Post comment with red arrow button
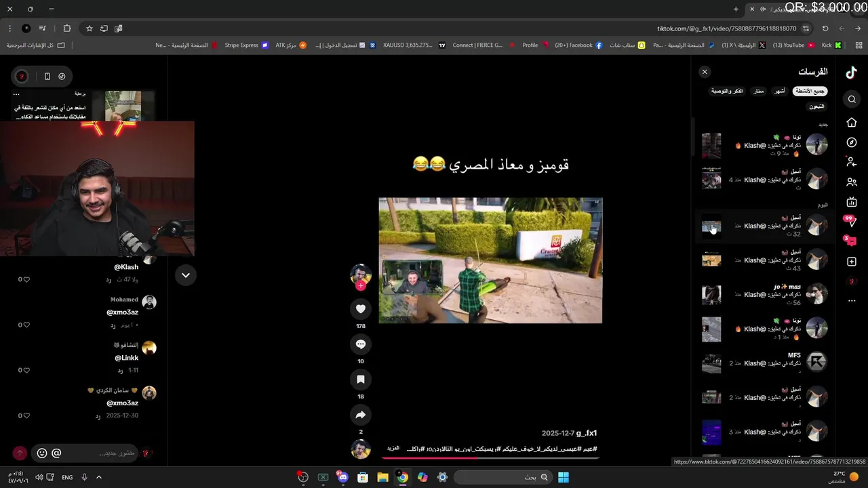 pyautogui.click(x=20, y=453)
